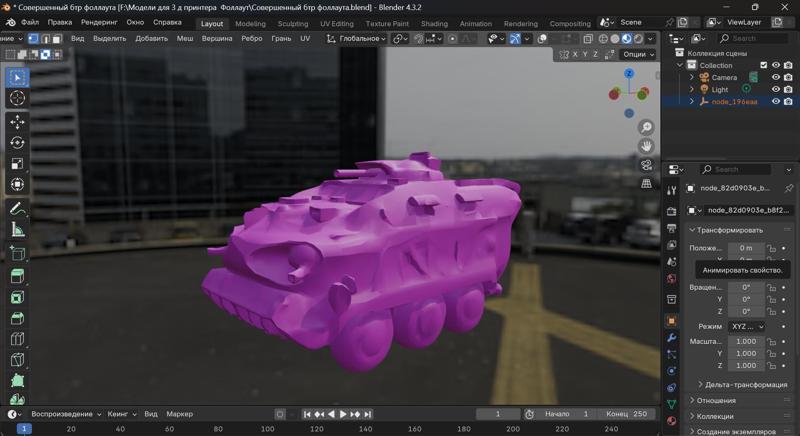Open the Воспроизведение dropdown
This screenshot has height=436, width=800.
tap(66, 414)
